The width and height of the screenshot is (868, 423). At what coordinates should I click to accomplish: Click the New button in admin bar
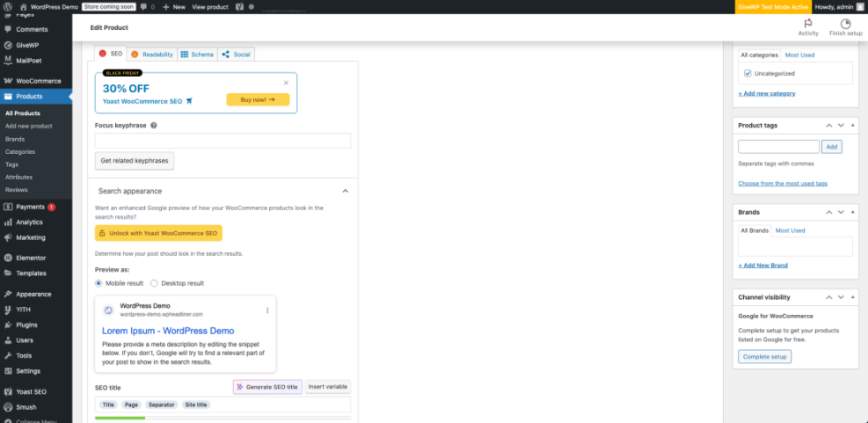click(x=174, y=7)
